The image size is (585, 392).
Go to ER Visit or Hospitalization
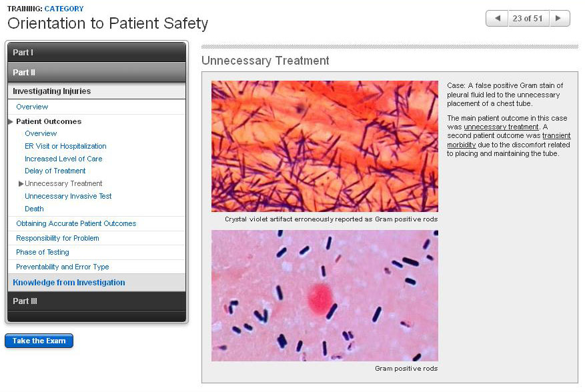pyautogui.click(x=65, y=146)
